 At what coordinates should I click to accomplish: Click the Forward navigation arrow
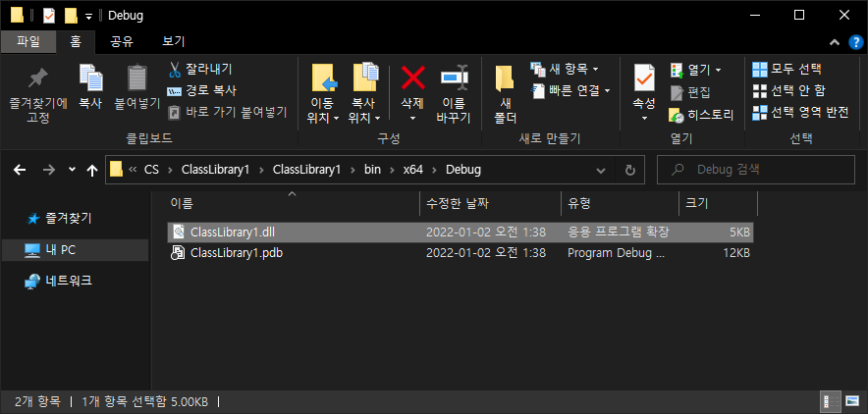coord(49,171)
